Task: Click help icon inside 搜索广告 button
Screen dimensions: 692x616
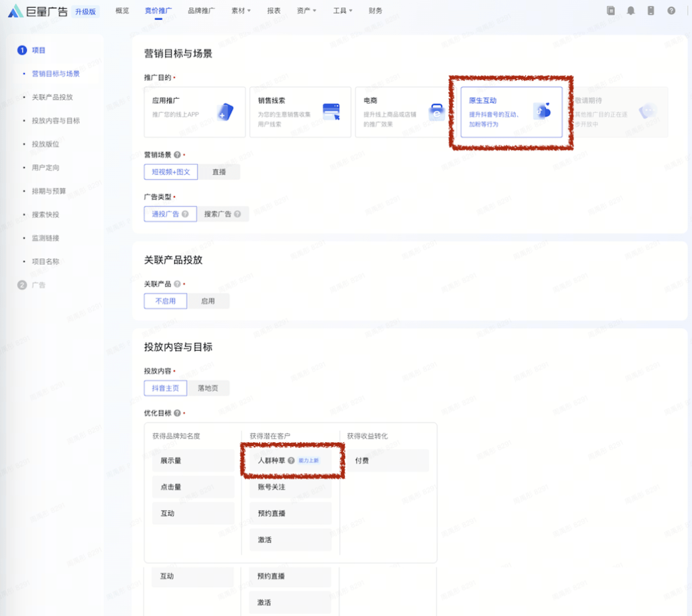Action: (238, 214)
